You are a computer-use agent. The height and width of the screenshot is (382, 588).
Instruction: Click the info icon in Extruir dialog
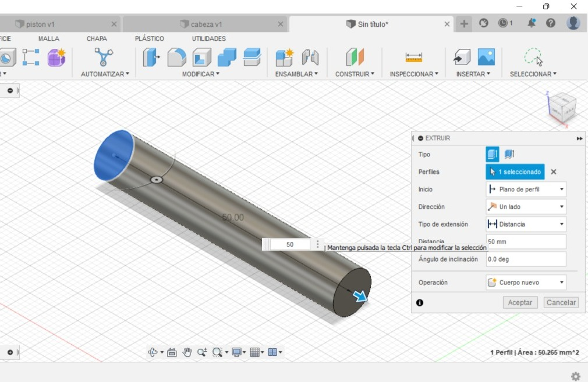(420, 302)
